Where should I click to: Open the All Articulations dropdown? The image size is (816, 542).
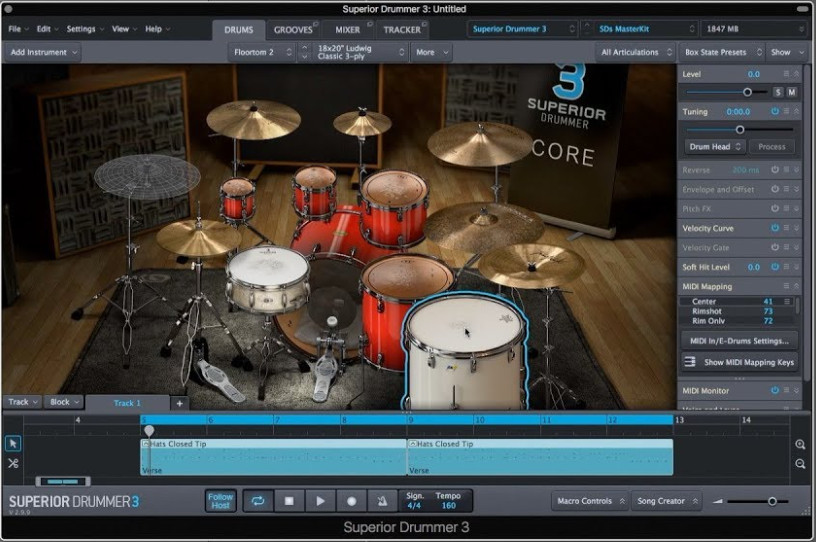click(x=635, y=52)
